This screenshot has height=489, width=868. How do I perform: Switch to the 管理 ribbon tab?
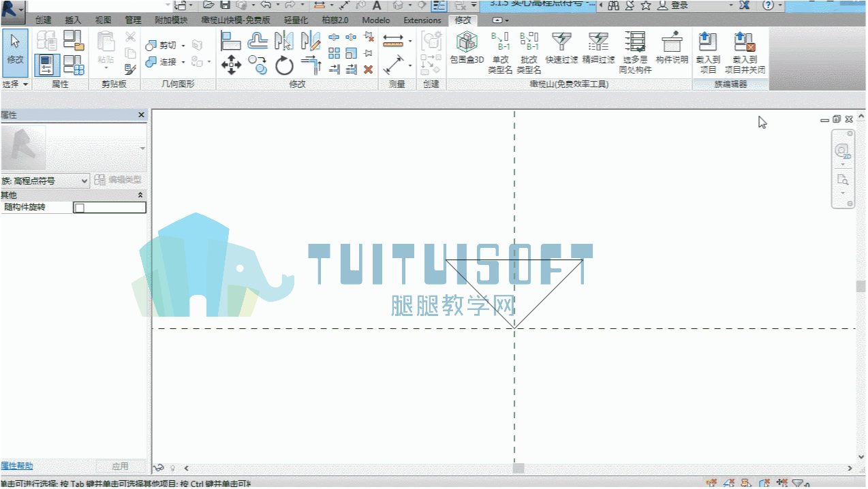[x=133, y=20]
